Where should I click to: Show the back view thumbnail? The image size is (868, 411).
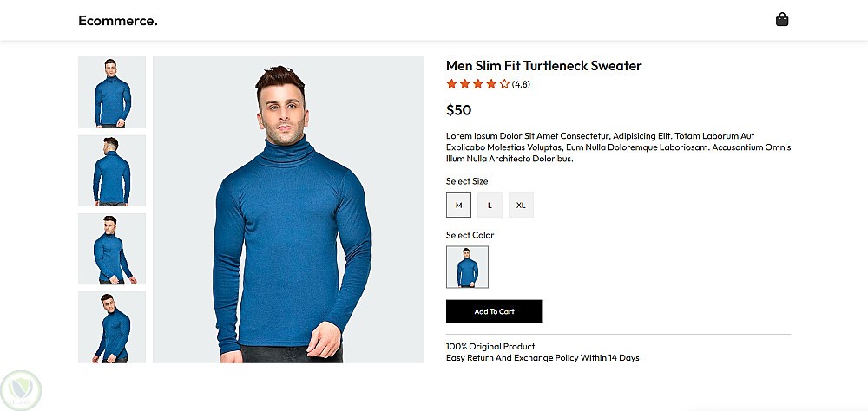(x=112, y=171)
